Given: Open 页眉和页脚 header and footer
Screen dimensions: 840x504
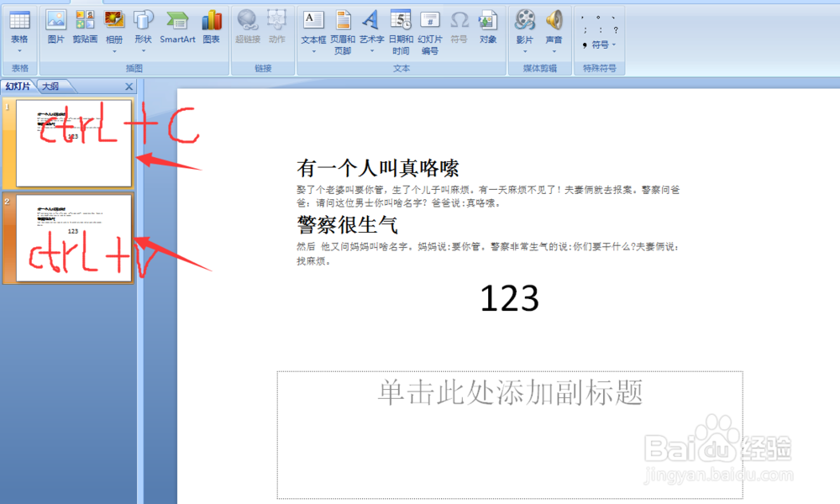Looking at the screenshot, I should point(343,32).
